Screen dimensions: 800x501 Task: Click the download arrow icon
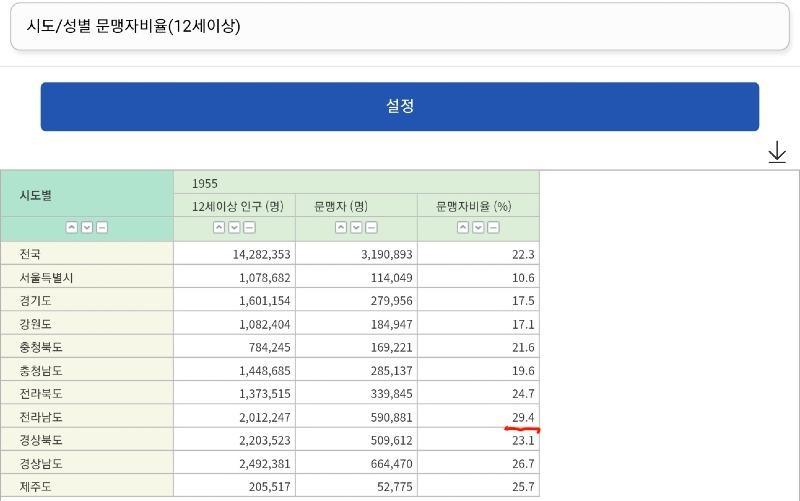pos(777,152)
